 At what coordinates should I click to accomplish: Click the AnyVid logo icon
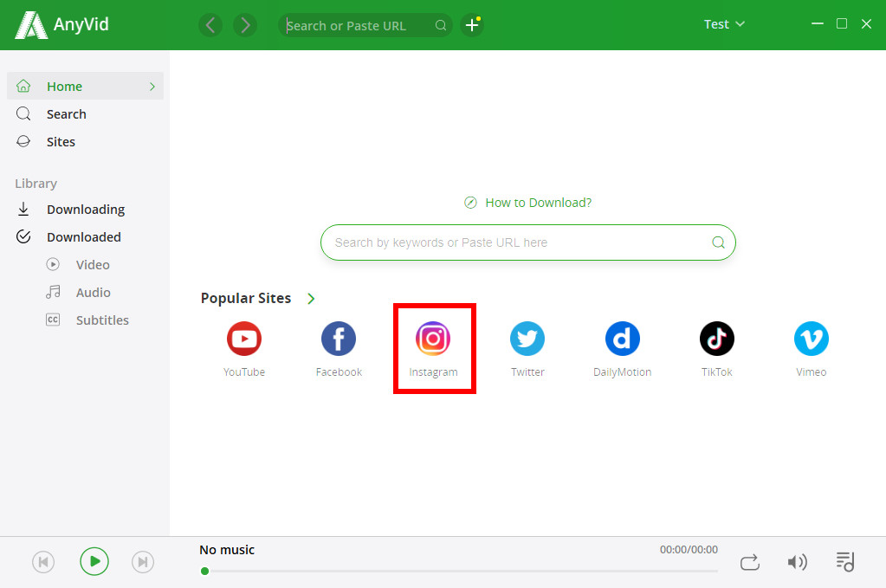click(30, 25)
